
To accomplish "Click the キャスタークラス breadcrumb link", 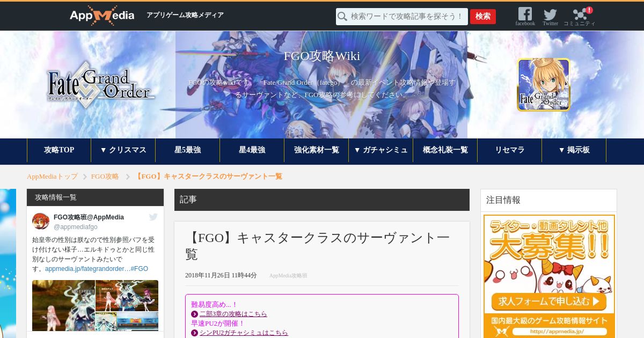I will click(x=208, y=177).
